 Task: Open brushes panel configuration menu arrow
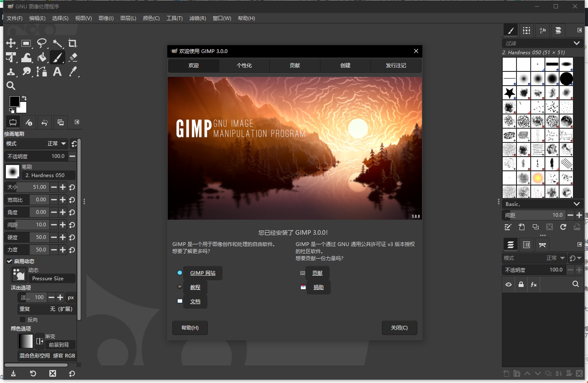[579, 30]
